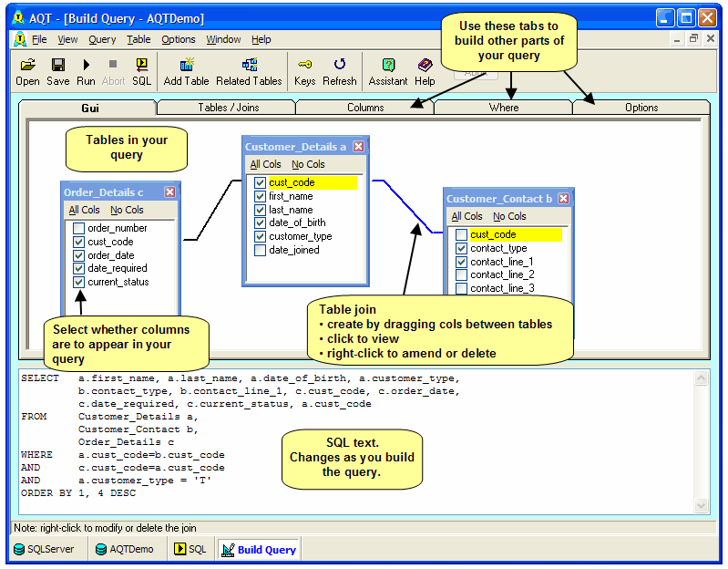Screen dimensions: 728x569
Task: Switch to the Options query tab
Action: tap(641, 108)
